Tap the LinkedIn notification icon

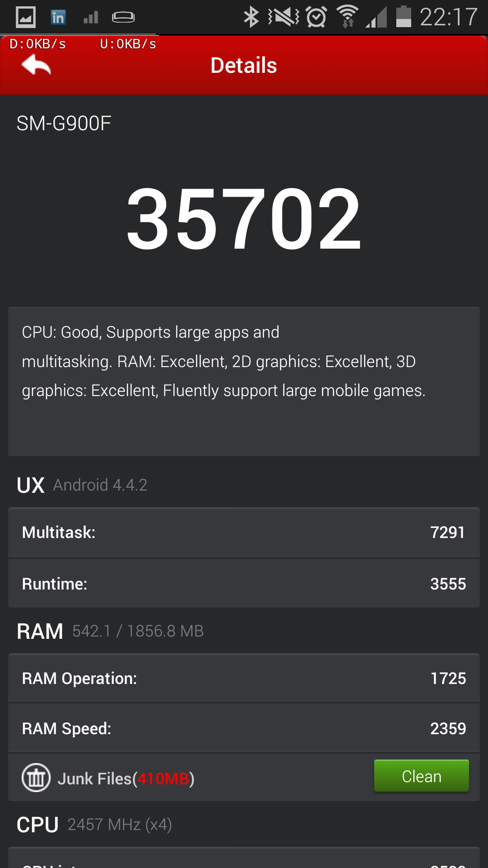[58, 18]
